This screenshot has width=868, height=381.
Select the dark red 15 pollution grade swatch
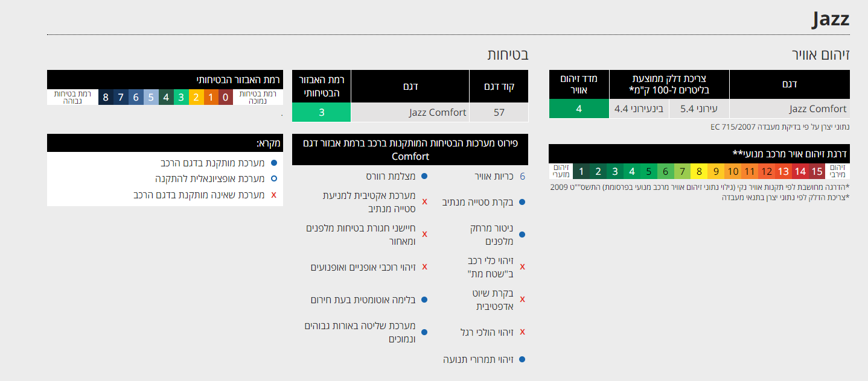click(x=817, y=171)
